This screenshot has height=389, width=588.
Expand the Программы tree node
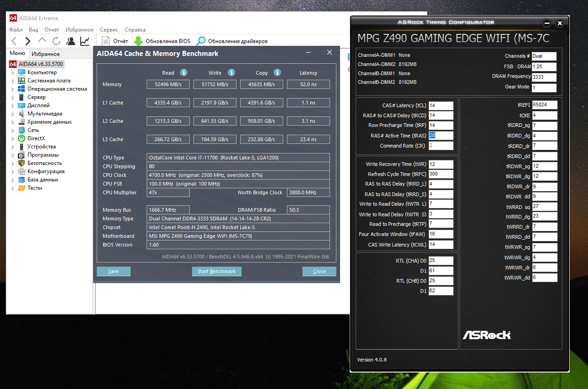click(x=13, y=155)
